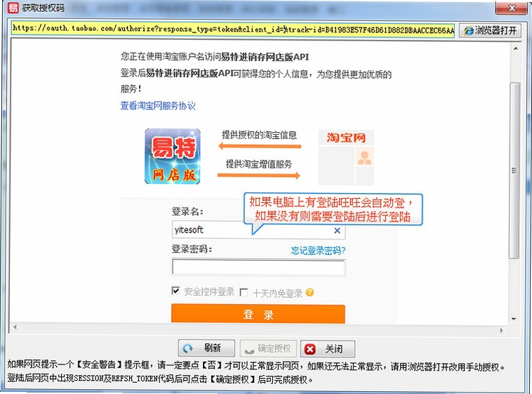
Task: Click the 关闭 button with red X
Action: pos(327,349)
